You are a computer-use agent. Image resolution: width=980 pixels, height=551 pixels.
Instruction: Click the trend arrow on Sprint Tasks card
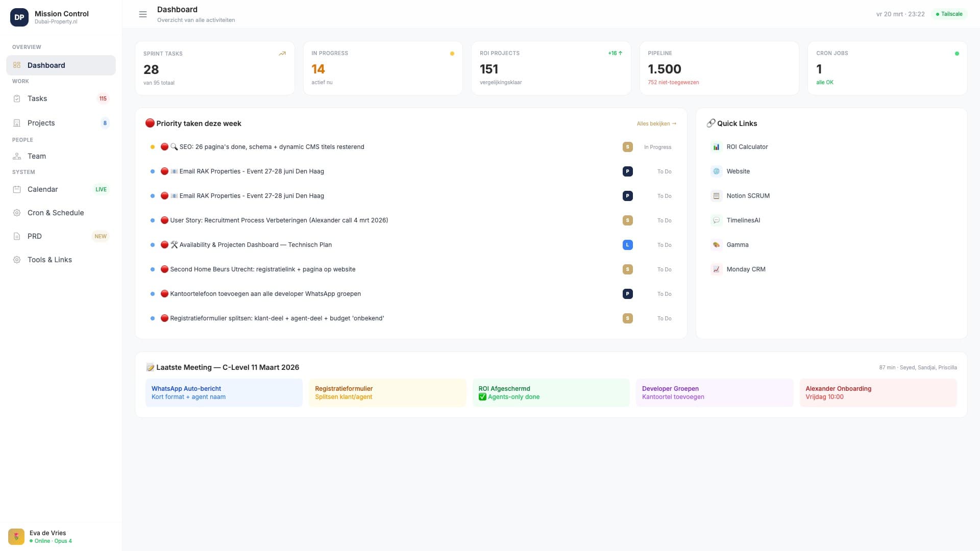(282, 53)
